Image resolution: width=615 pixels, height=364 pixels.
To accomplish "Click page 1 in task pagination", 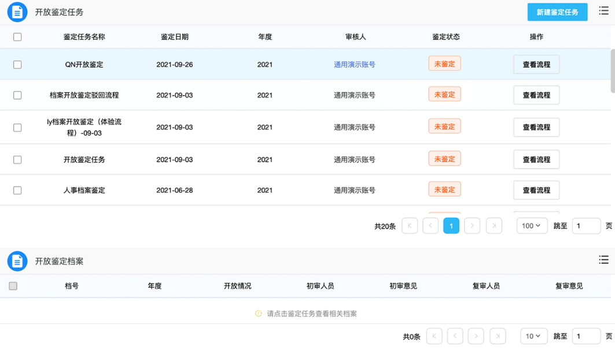I will point(451,226).
